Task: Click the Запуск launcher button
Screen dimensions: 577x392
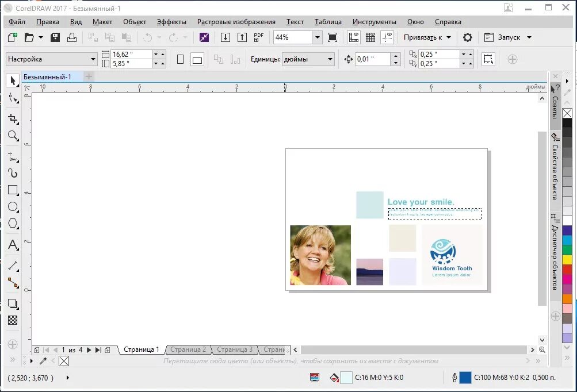Action: point(502,37)
